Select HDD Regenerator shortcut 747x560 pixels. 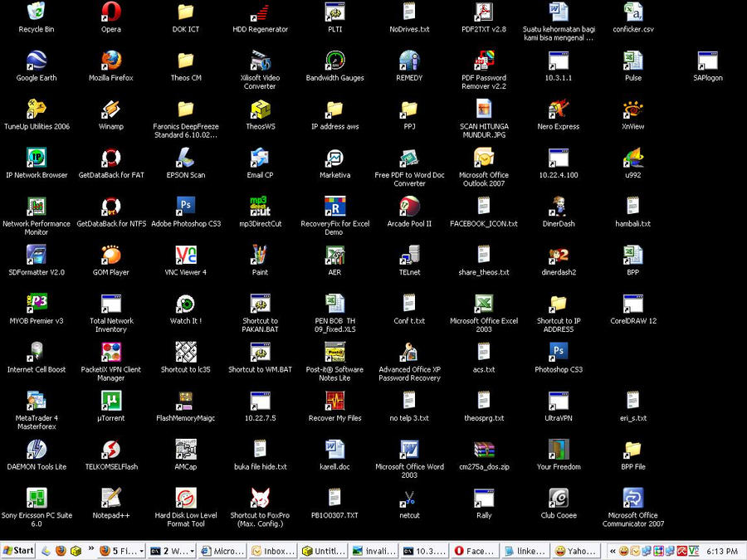tap(260, 12)
